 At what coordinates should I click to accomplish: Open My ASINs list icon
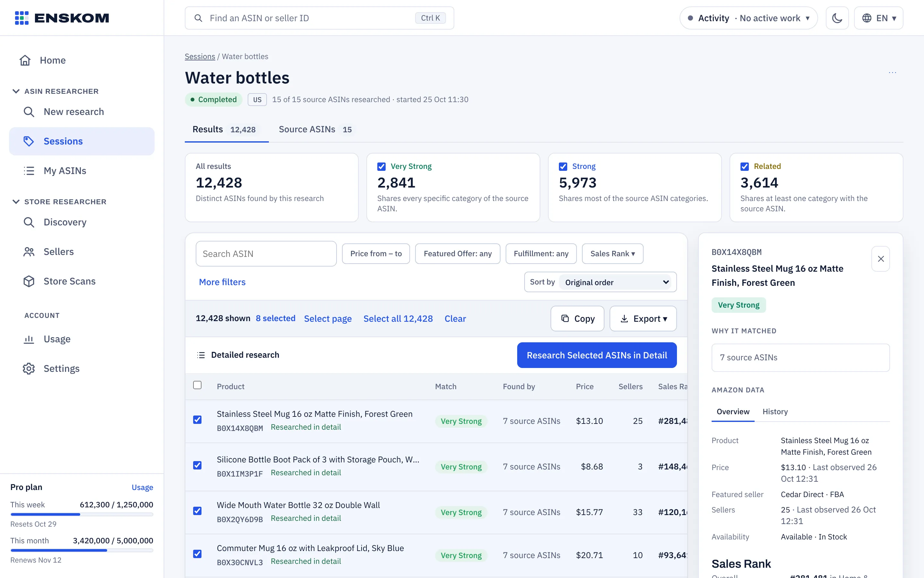point(29,171)
